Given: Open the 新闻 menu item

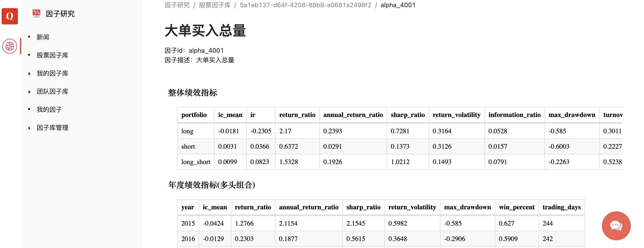Looking at the screenshot, I should tap(43, 37).
